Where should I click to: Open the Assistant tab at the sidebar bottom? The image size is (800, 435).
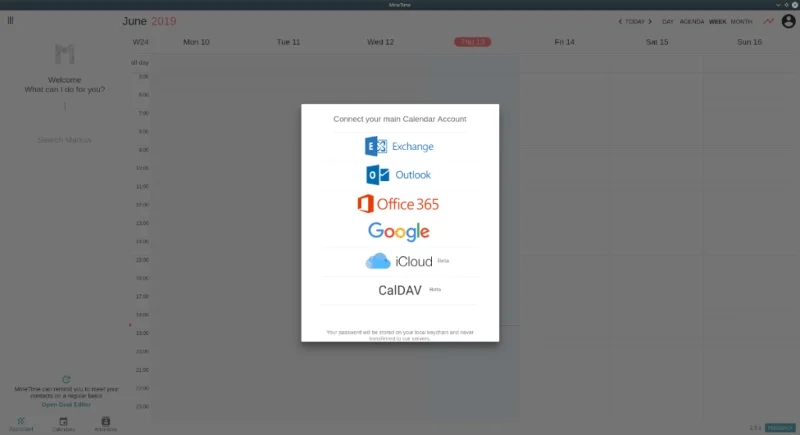[21, 424]
